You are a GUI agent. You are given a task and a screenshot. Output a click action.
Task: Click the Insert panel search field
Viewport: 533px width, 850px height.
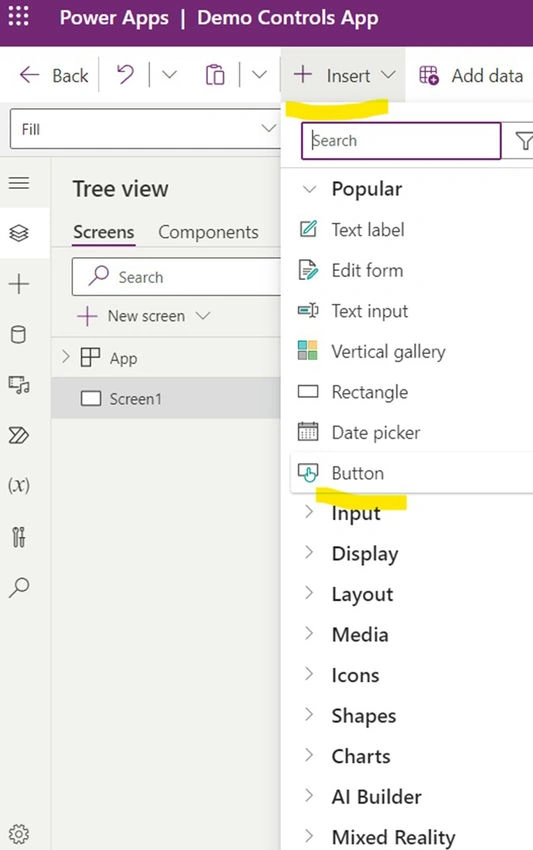[401, 141]
